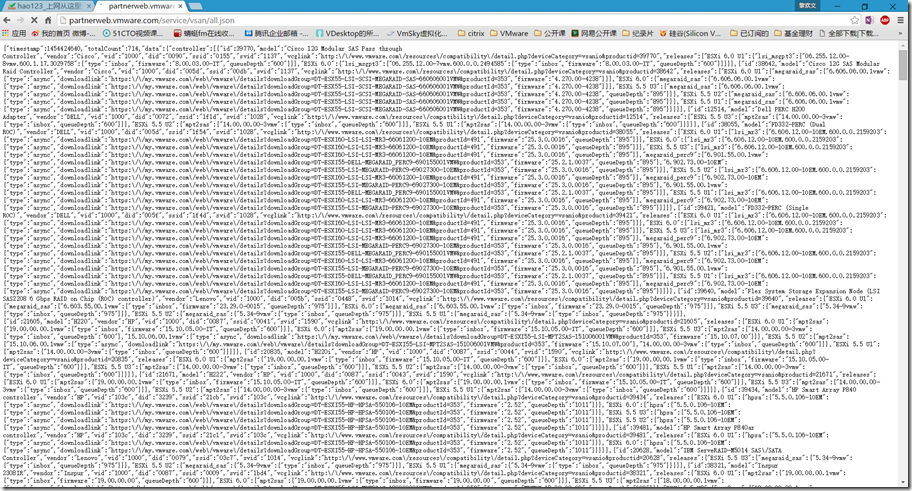Expand the 基金理财 bookmark folder
The width and height of the screenshot is (912, 491).
pyautogui.click(x=793, y=33)
